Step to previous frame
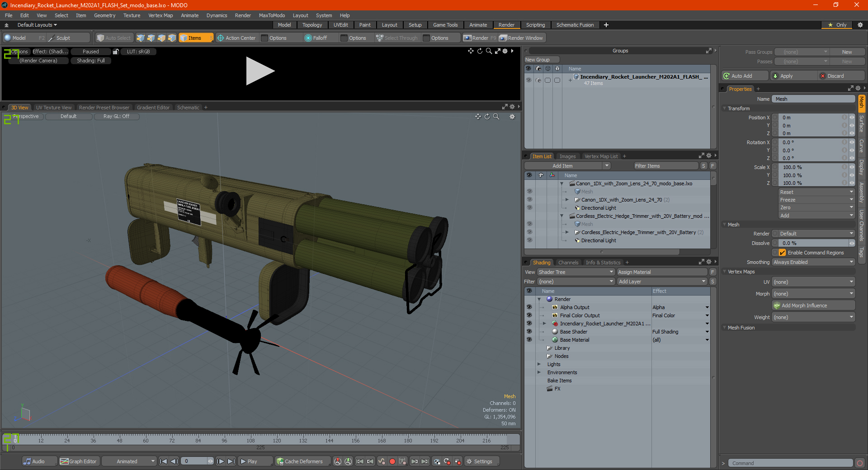Image resolution: width=868 pixels, height=470 pixels. point(174,461)
